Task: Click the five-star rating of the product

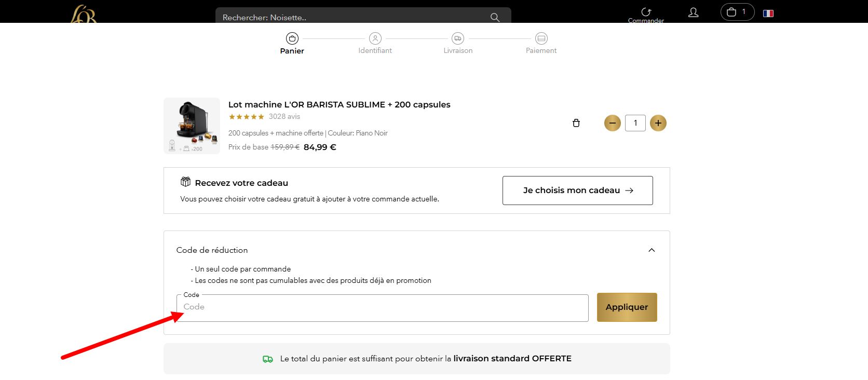Action: pyautogui.click(x=247, y=117)
